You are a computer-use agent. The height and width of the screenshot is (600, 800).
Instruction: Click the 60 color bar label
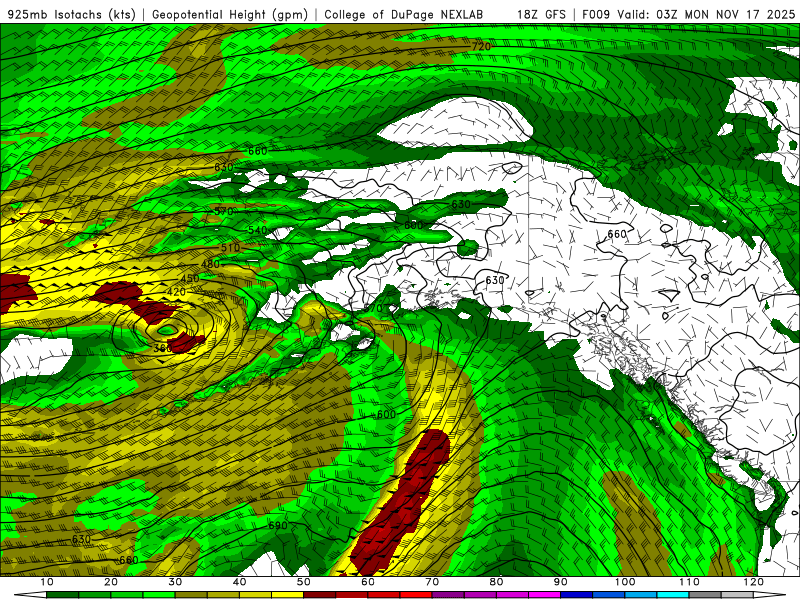[x=368, y=582]
